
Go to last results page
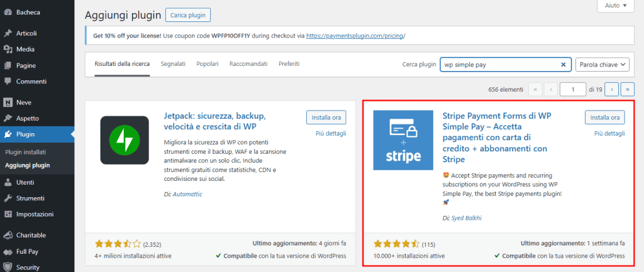coord(627,89)
